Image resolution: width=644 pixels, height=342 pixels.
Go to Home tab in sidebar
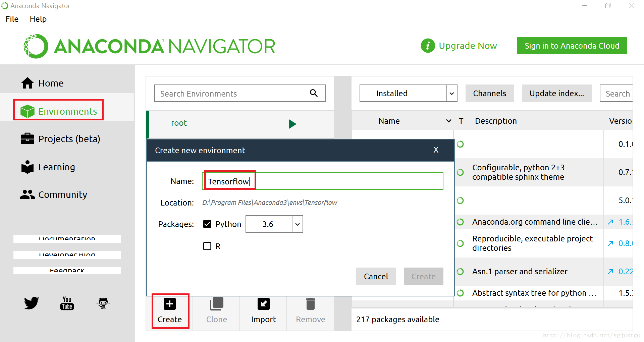click(x=51, y=83)
